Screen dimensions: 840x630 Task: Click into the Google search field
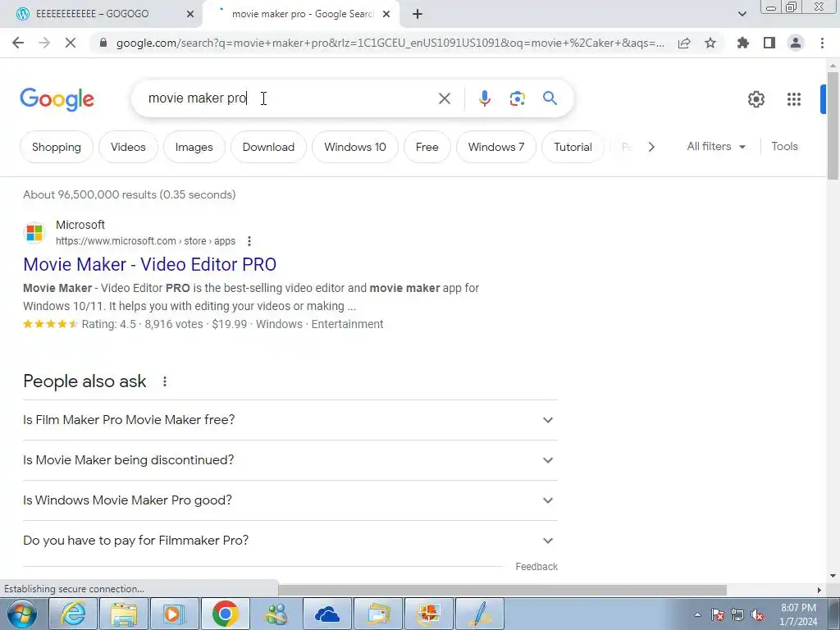point(290,98)
